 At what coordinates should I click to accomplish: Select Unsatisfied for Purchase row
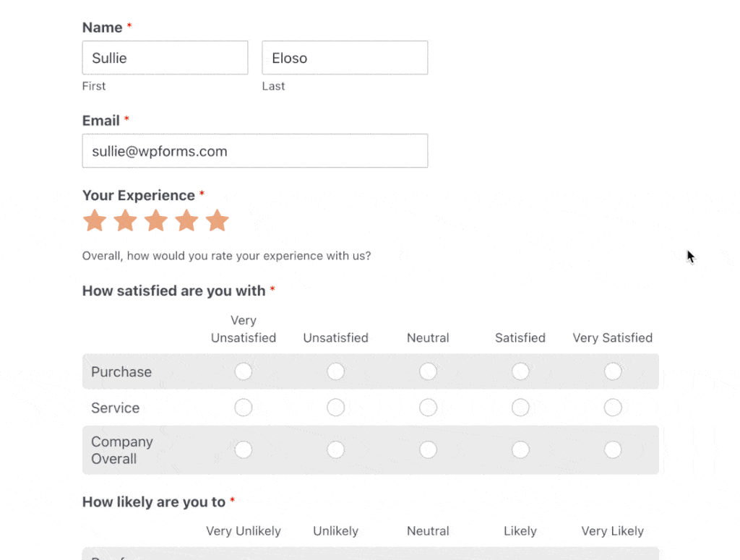point(335,371)
